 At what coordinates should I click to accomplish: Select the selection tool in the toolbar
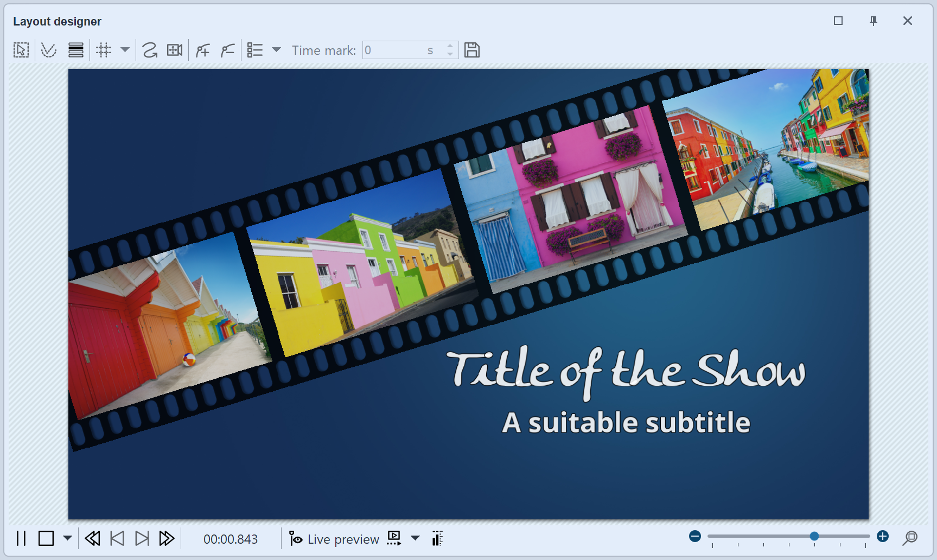21,50
